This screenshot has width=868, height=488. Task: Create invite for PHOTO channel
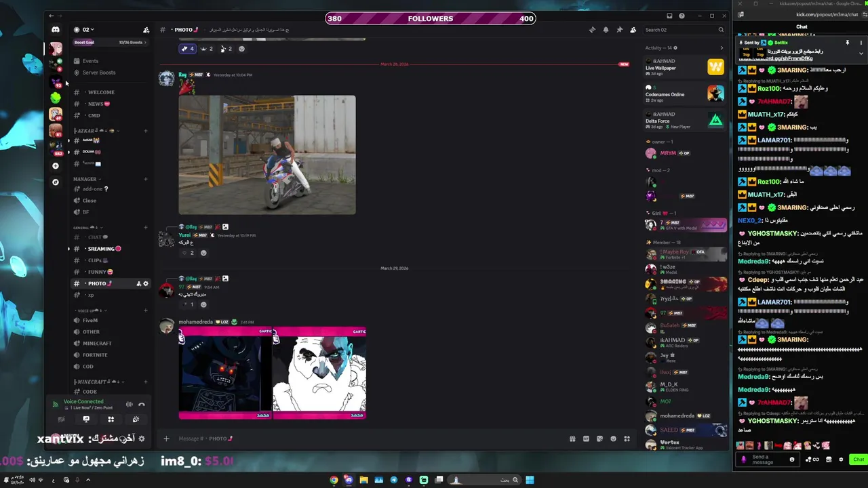click(x=138, y=283)
